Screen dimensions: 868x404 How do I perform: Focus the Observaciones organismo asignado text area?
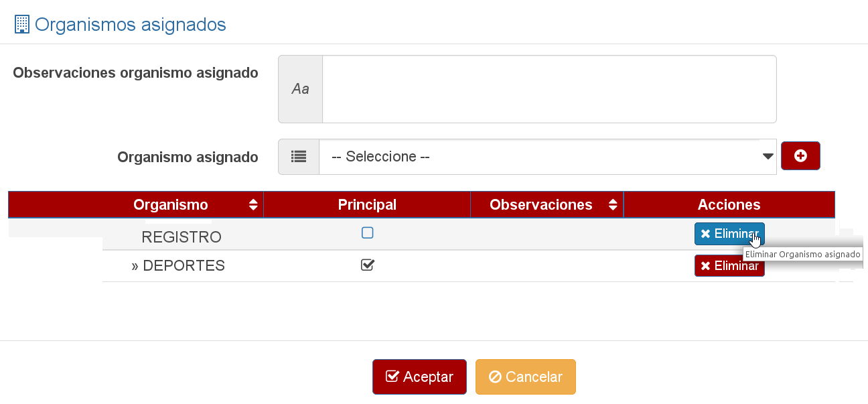coord(549,89)
